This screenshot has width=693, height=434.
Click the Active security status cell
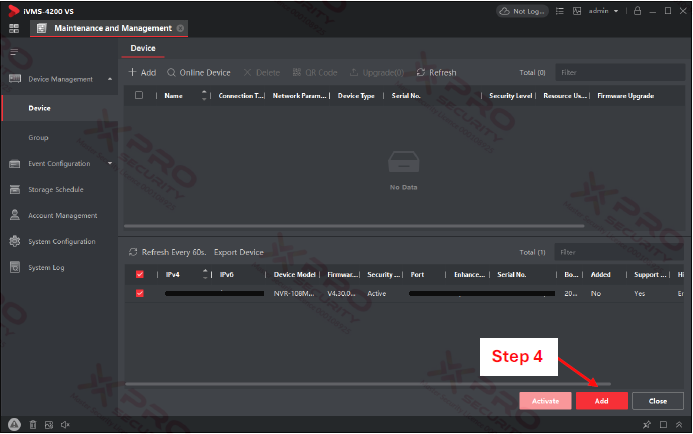pos(377,294)
